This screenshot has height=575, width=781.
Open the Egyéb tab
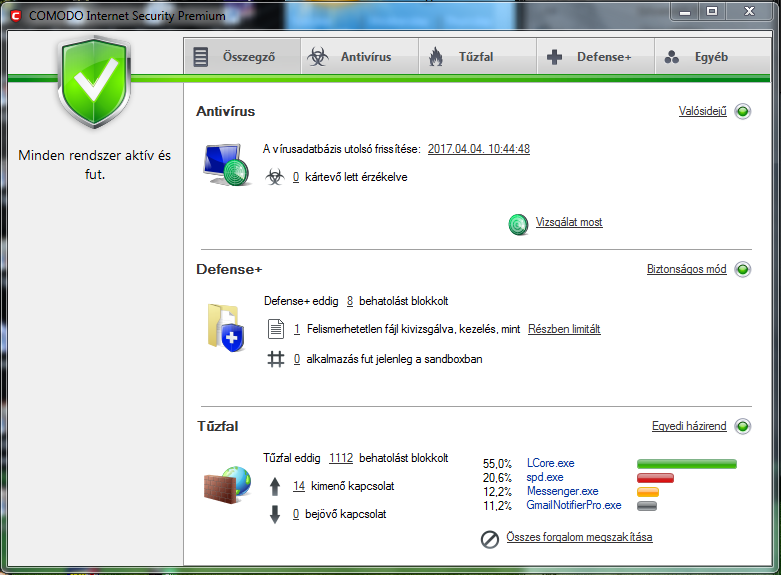point(713,57)
